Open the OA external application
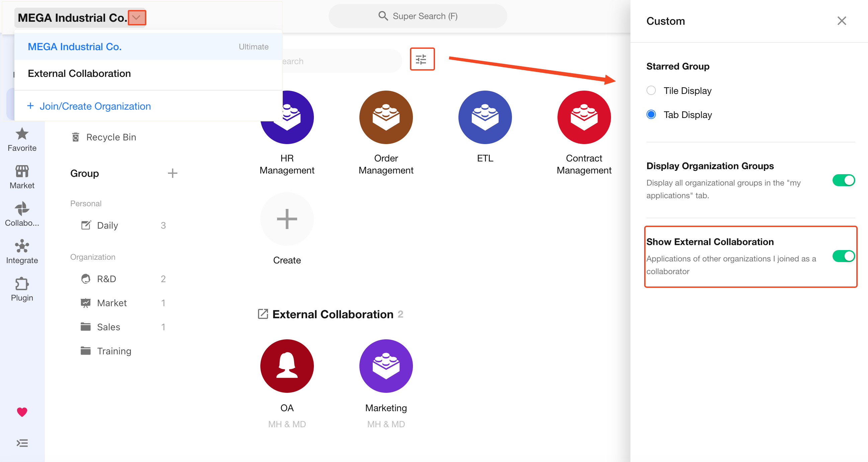868x462 pixels. coord(287,366)
